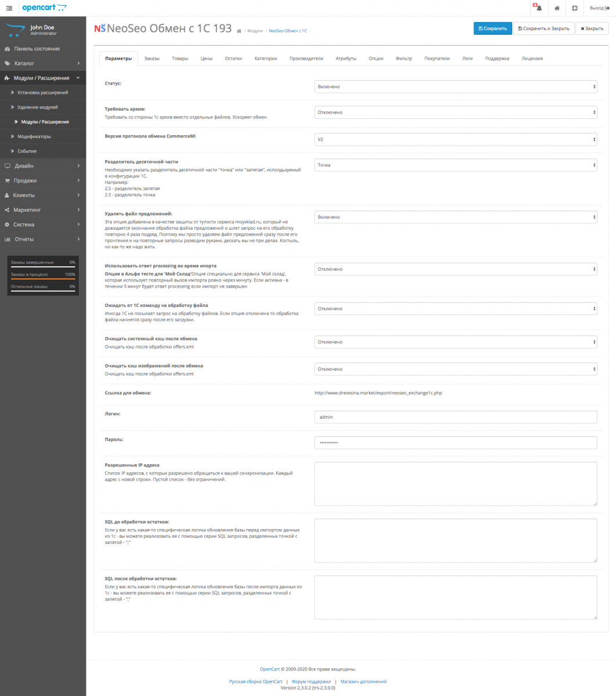Click the Закрыть button
The width and height of the screenshot is (616, 696).
[x=592, y=28]
